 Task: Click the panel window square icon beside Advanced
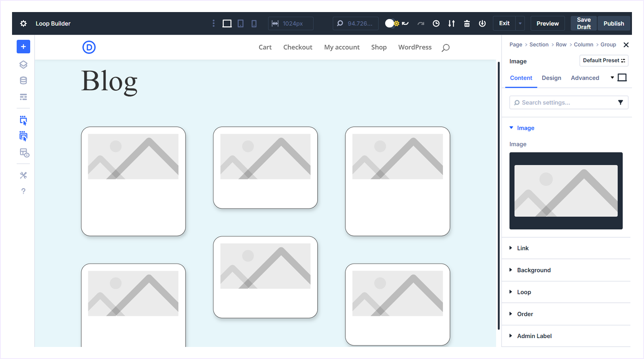click(622, 77)
